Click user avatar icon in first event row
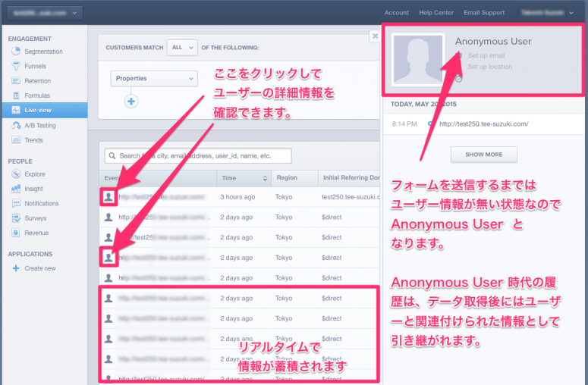588x385 pixels. 108,196
